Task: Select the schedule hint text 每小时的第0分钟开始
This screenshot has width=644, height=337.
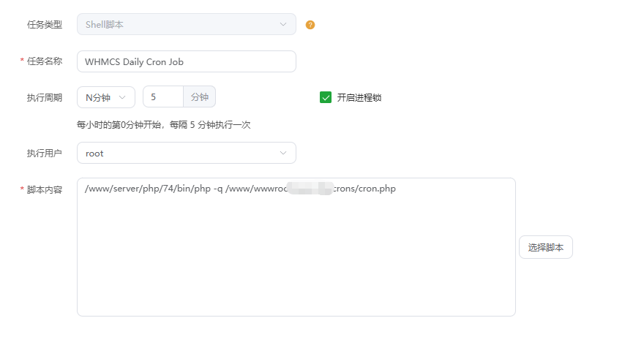Action: 119,125
